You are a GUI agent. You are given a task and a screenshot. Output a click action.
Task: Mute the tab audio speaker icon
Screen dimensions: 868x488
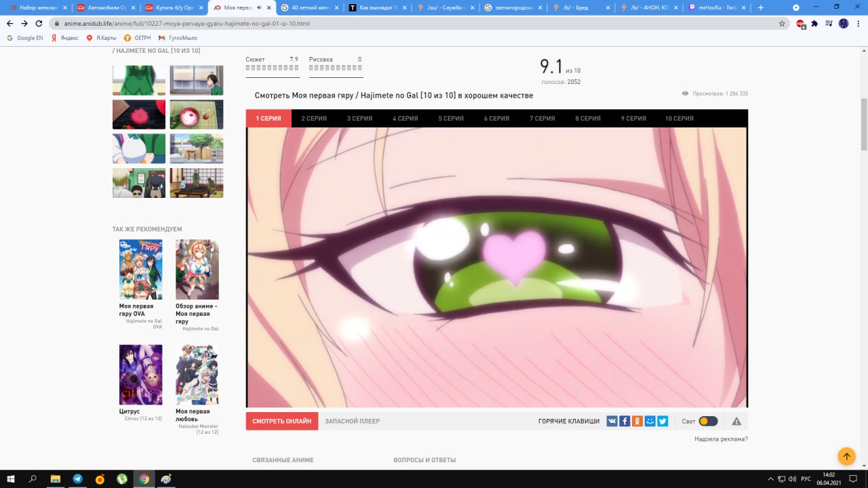(x=259, y=7)
